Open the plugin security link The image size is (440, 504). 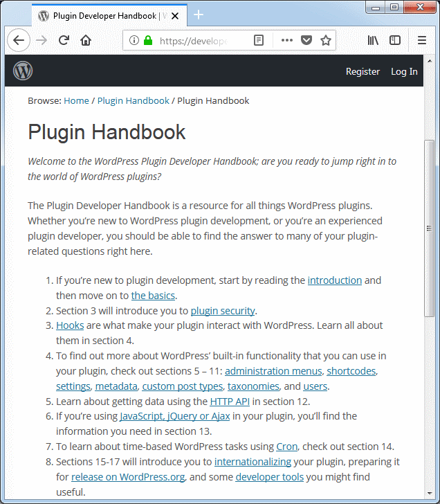click(223, 311)
